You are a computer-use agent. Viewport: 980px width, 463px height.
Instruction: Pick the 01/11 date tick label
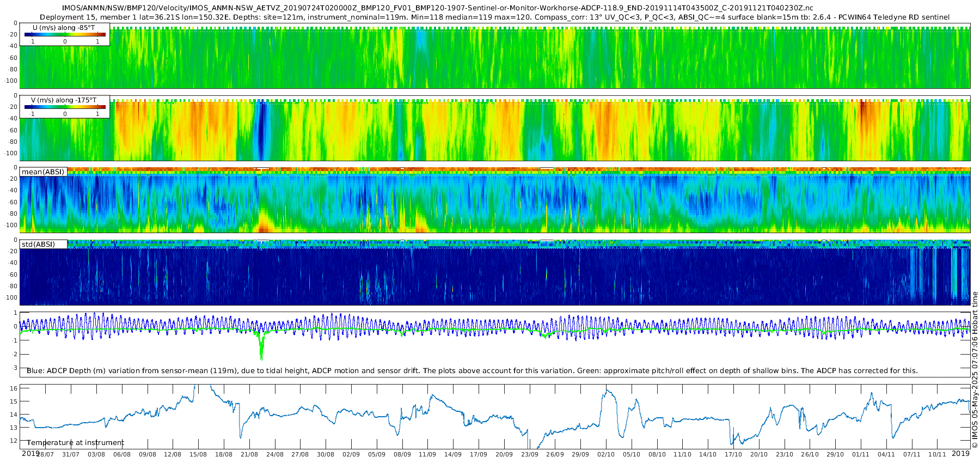pos(861,455)
